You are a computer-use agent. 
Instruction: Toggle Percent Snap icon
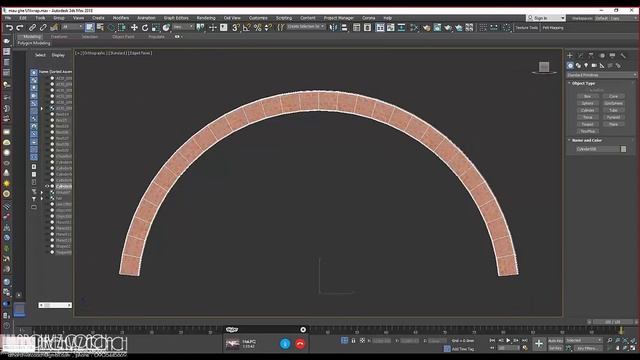point(258,27)
